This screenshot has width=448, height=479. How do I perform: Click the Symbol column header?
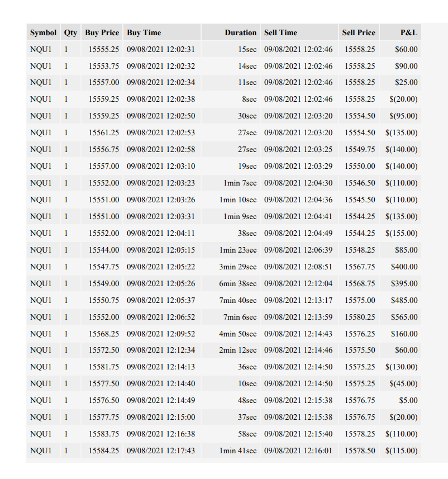click(x=44, y=32)
